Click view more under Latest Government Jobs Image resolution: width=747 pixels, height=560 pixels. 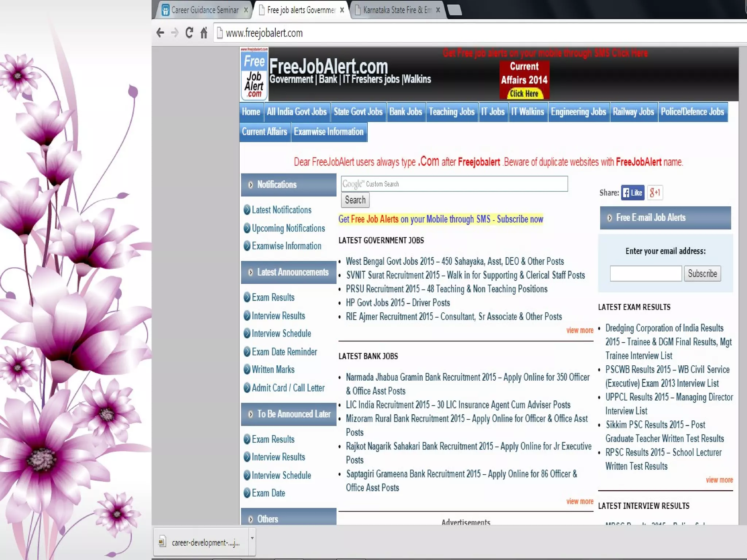[580, 330]
